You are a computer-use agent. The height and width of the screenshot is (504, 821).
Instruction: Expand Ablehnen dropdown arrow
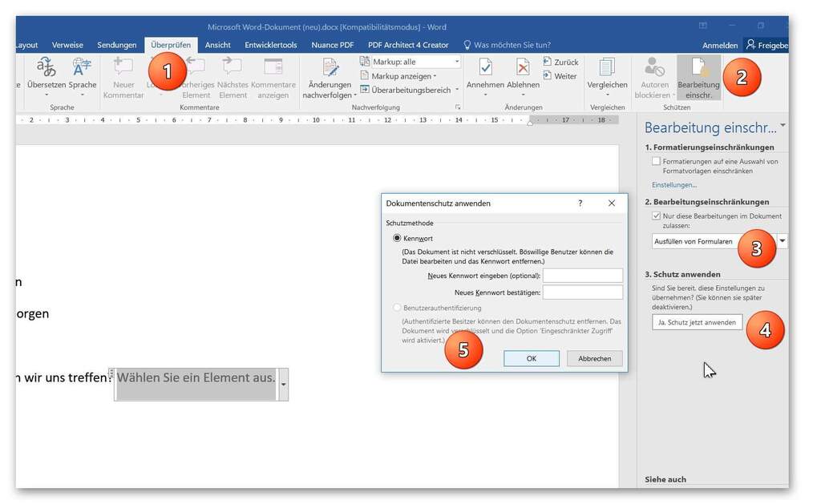pos(523,95)
